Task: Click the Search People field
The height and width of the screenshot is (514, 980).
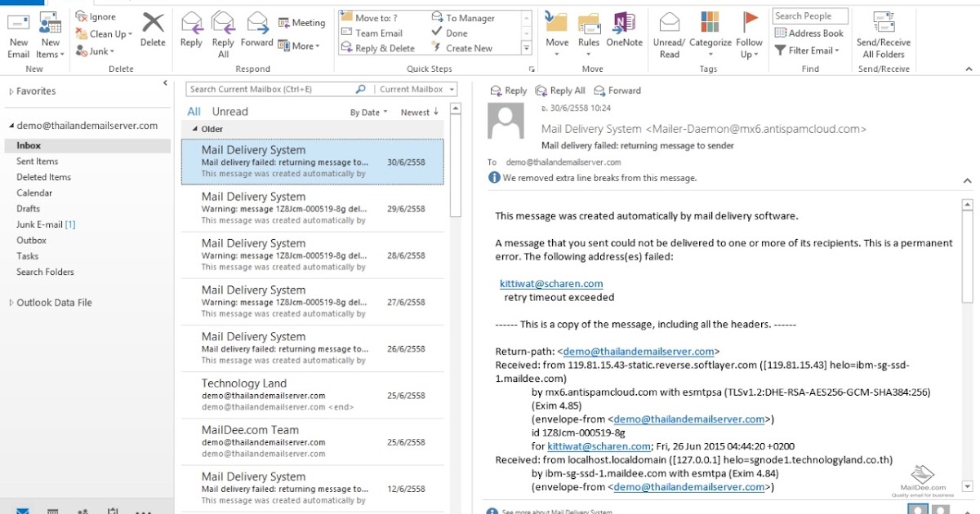Action: click(810, 16)
